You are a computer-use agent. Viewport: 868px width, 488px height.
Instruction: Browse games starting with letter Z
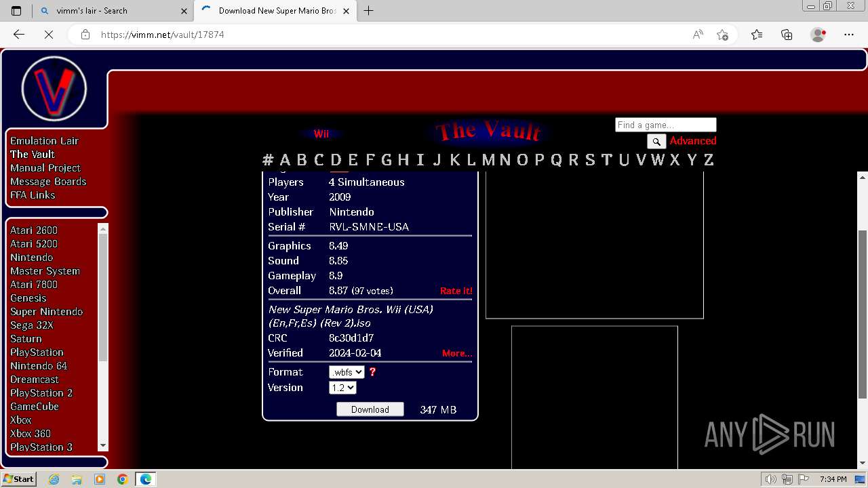[709, 160]
